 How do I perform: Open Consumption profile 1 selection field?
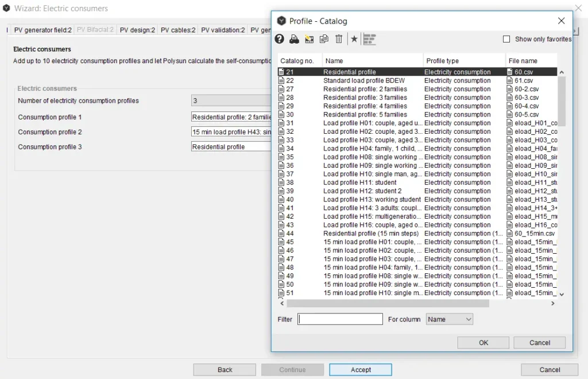[231, 117]
